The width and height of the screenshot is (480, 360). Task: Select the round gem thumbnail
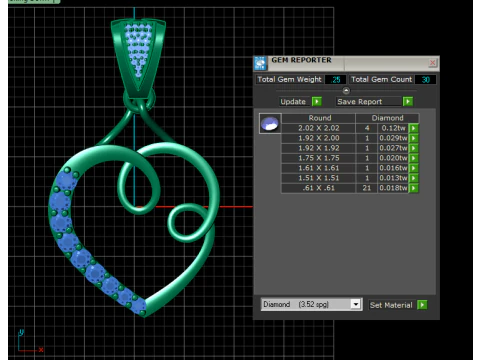point(270,123)
